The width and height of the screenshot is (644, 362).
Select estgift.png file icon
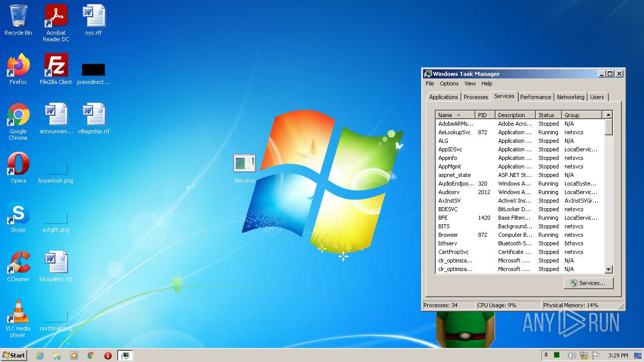56,220
